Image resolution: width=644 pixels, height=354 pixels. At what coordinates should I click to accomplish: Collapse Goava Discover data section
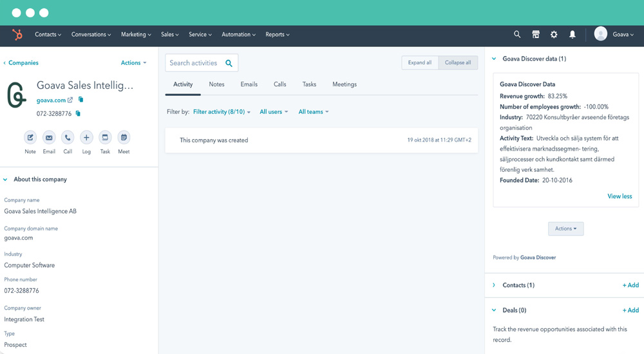coord(494,59)
